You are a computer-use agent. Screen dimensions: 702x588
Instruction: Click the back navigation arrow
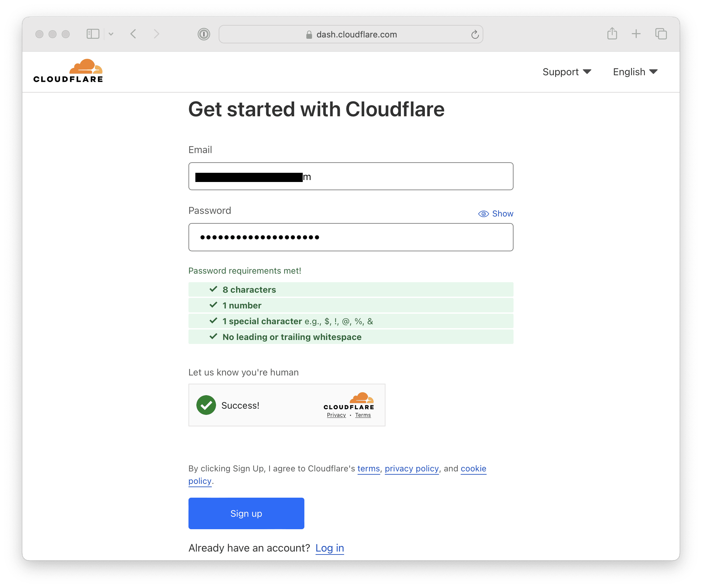(x=134, y=33)
